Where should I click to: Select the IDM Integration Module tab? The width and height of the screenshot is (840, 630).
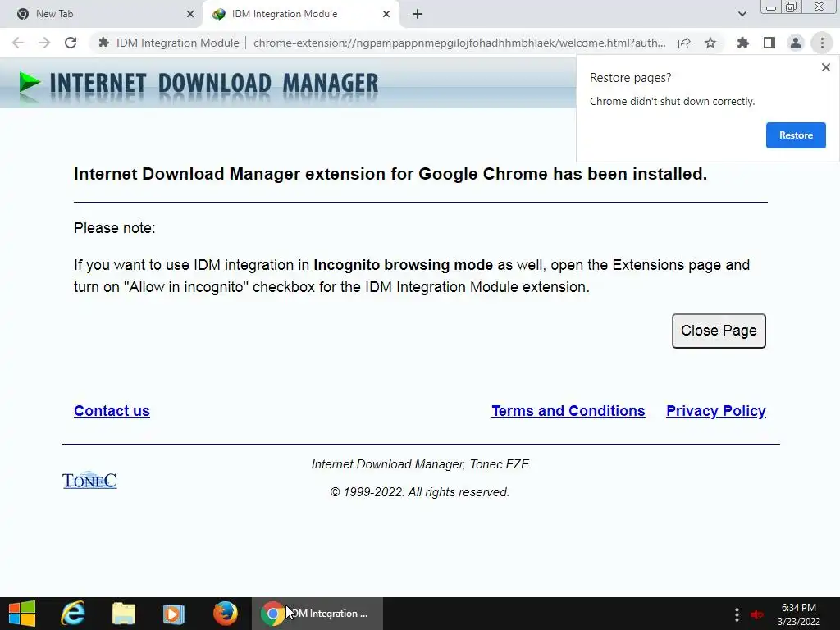coord(301,14)
